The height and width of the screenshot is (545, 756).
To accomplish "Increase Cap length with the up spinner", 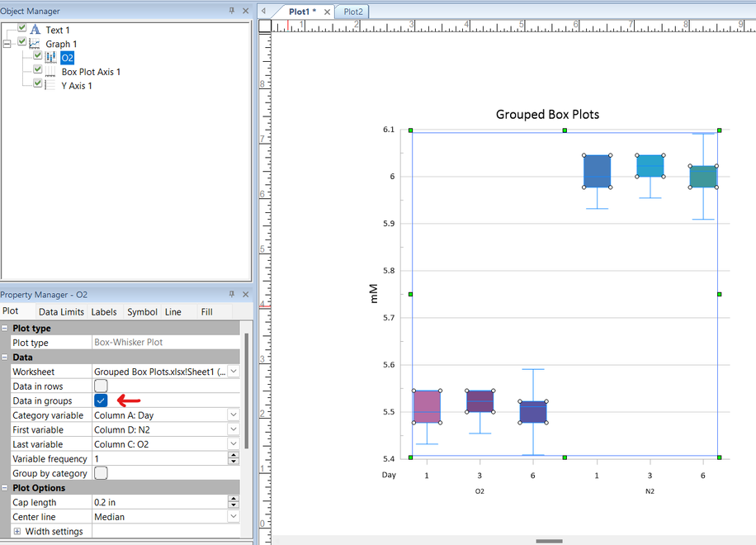I will pos(234,499).
